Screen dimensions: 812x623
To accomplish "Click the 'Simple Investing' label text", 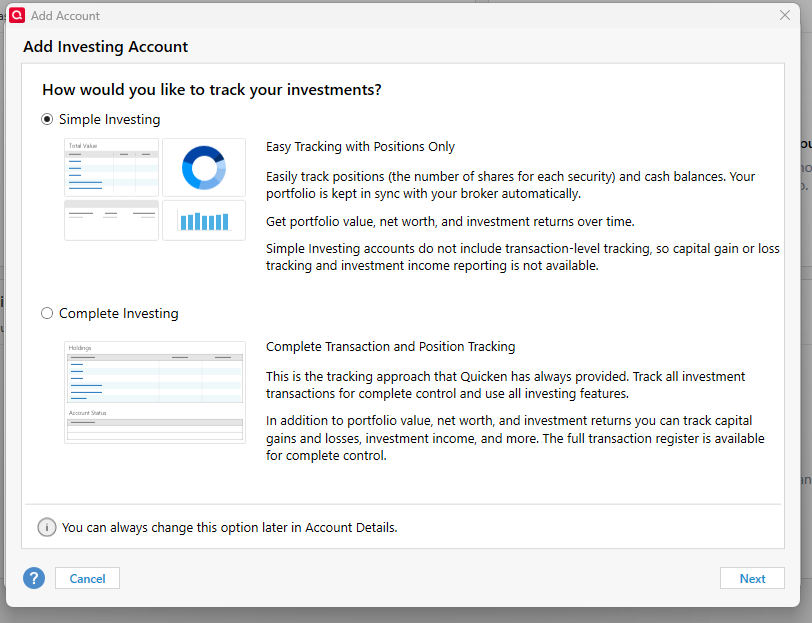I will coord(110,120).
